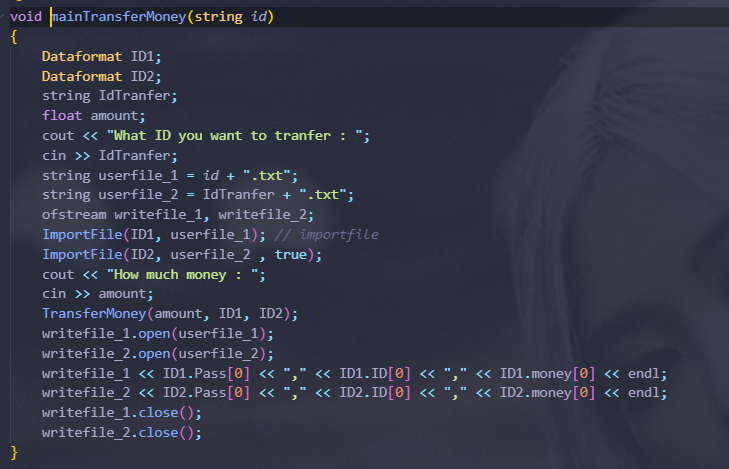The height and width of the screenshot is (469, 729).
Task: Click 'ID2' in the ImportFile call
Action: click(x=142, y=254)
